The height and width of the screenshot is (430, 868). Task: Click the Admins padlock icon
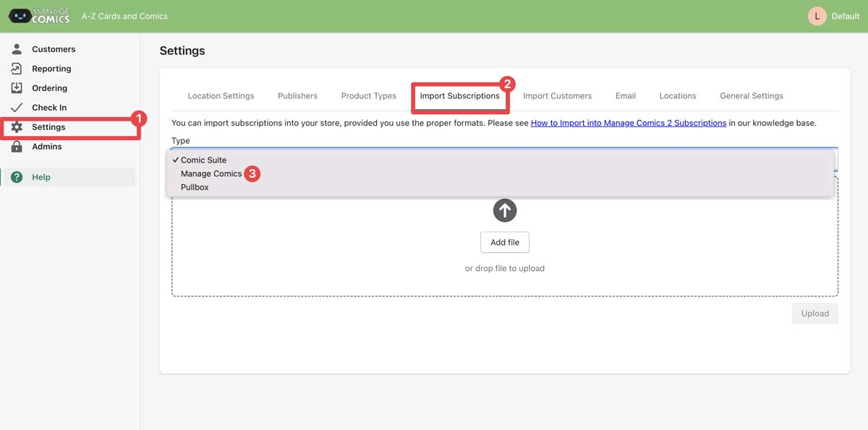point(17,147)
